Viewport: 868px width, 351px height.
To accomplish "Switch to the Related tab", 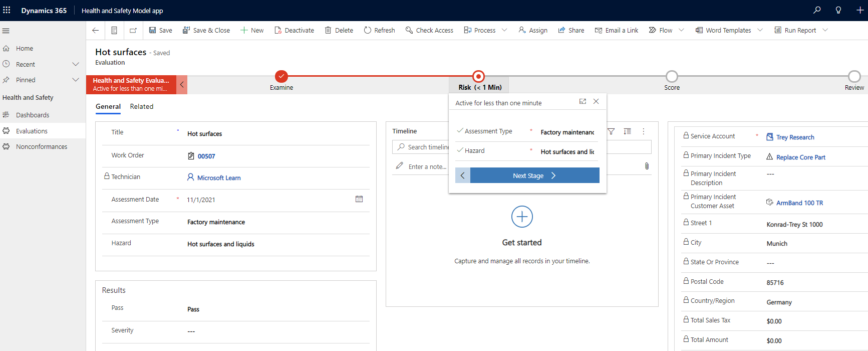I will (142, 106).
